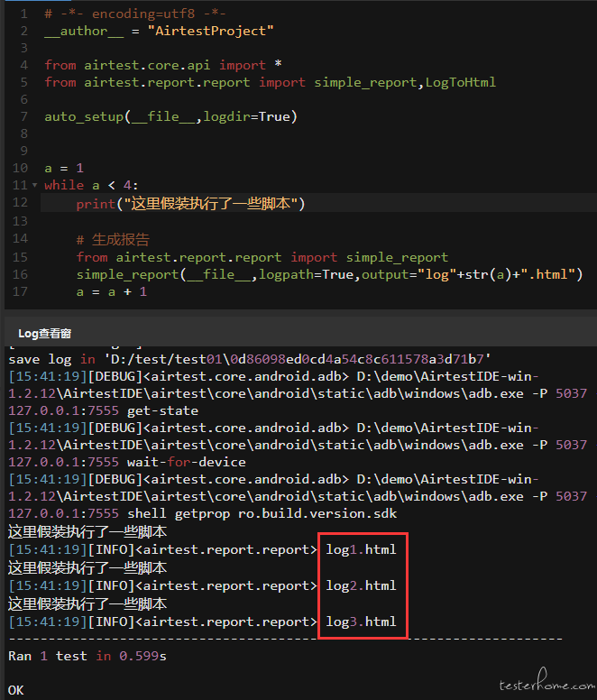Click line number 7 in the gutter
Viewport: 597px width, 700px height.
(x=24, y=116)
